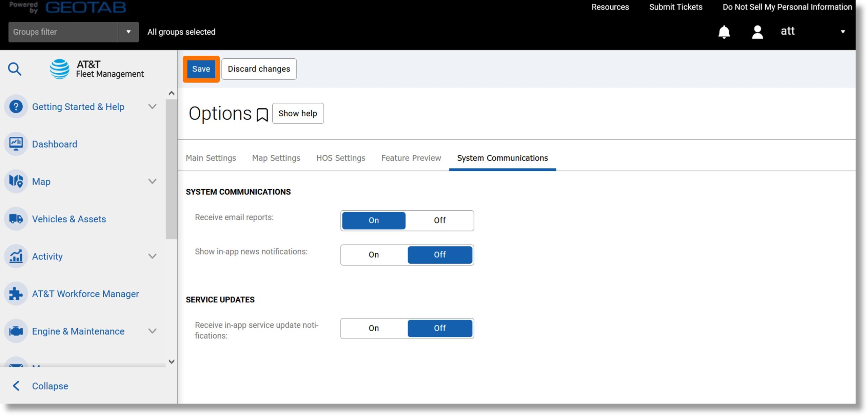Turn off in-app news notifications
The width and height of the screenshot is (868, 416).
coord(440,255)
